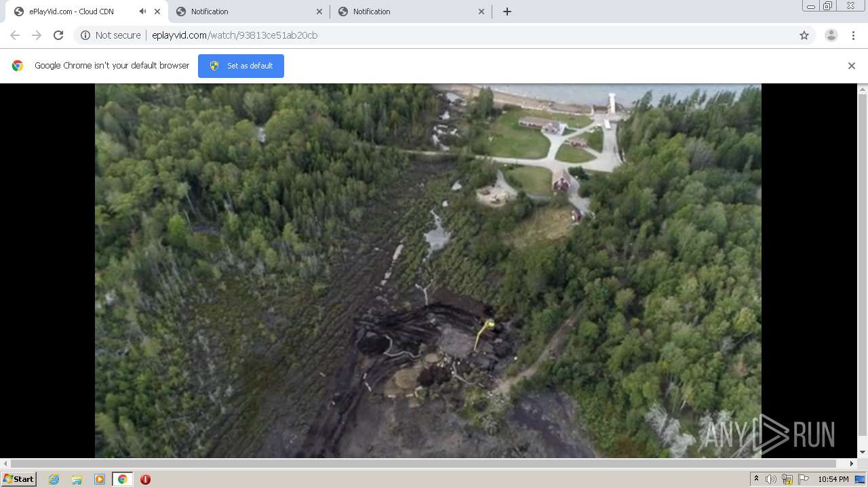Open the red security icon in taskbar
868x488 pixels.
(145, 479)
